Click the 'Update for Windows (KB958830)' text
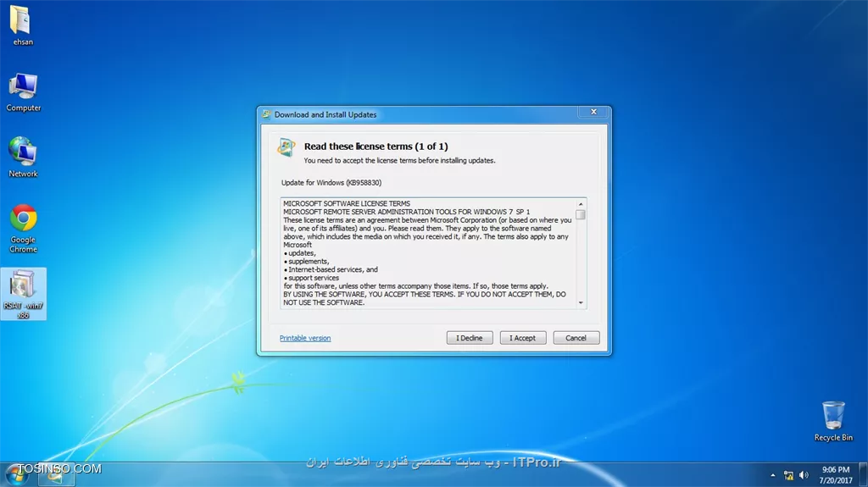The width and height of the screenshot is (868, 487). click(x=331, y=183)
